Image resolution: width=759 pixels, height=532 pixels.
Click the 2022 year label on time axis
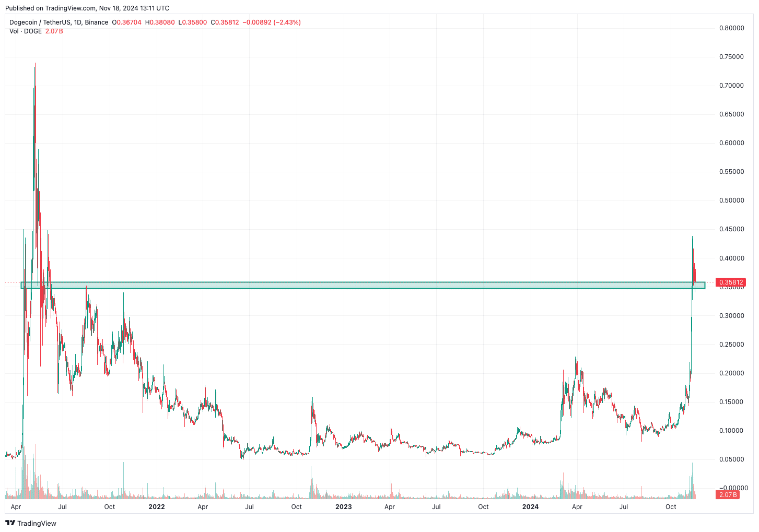tap(157, 506)
